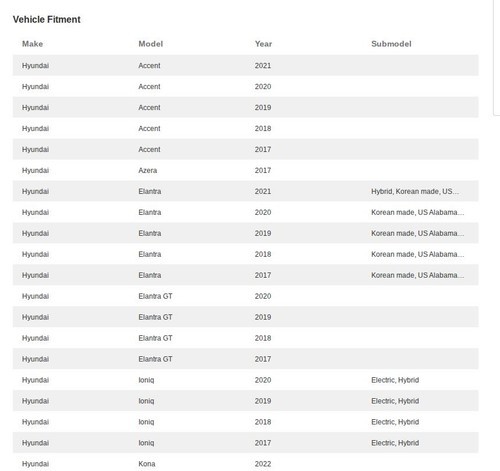Click the Submodel column header
The width and height of the screenshot is (500, 471).
click(x=391, y=44)
